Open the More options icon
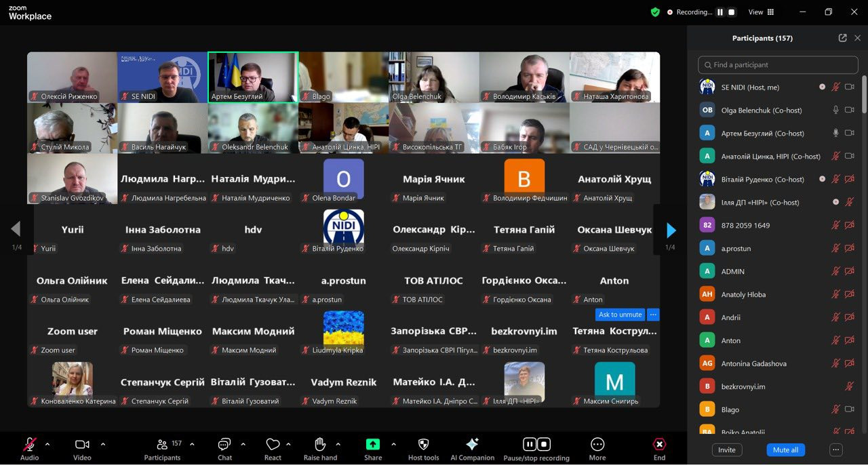Viewport: 868px width, 465px height. click(597, 445)
